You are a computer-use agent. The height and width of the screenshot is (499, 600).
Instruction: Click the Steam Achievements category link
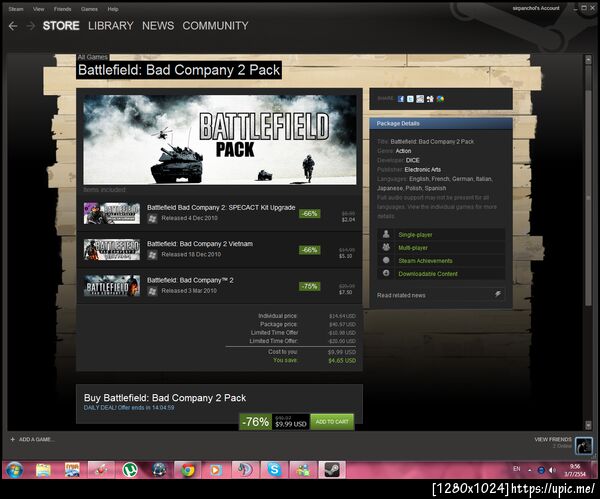(x=425, y=261)
